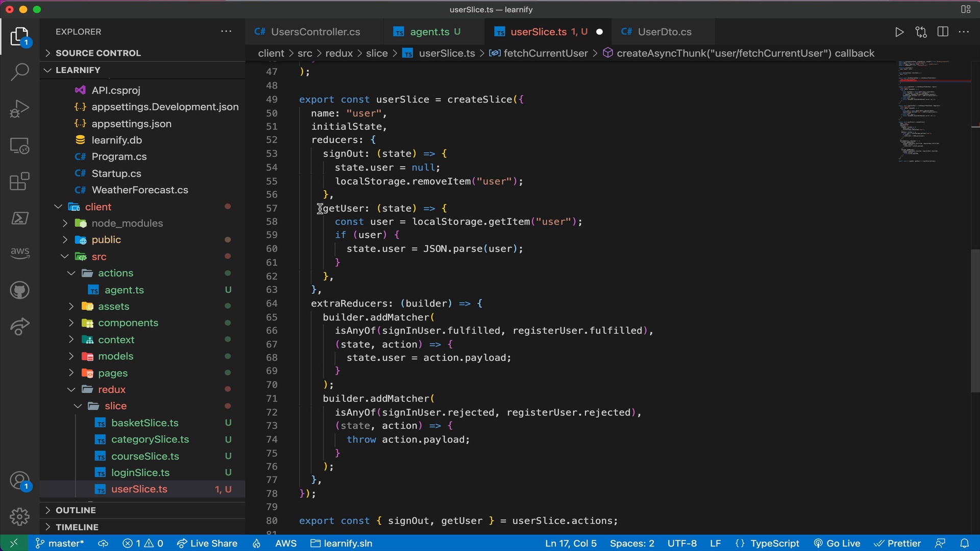The height and width of the screenshot is (551, 980).
Task: Expand the components folder in file tree
Action: pos(69,323)
